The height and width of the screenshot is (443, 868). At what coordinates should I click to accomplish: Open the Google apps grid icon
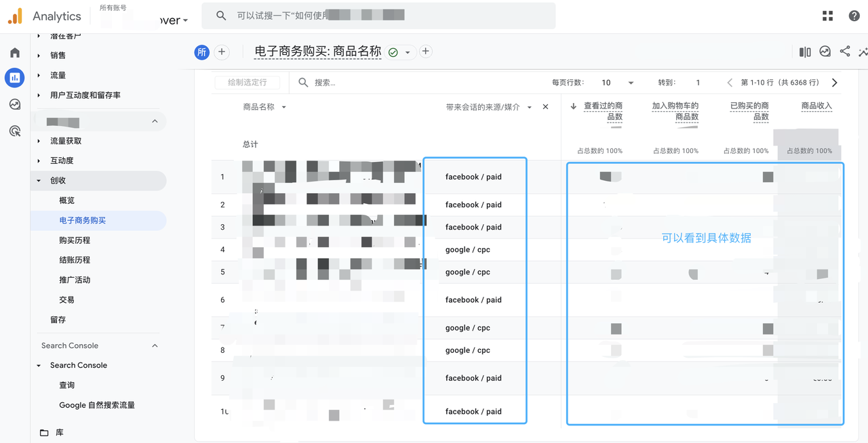tap(827, 16)
